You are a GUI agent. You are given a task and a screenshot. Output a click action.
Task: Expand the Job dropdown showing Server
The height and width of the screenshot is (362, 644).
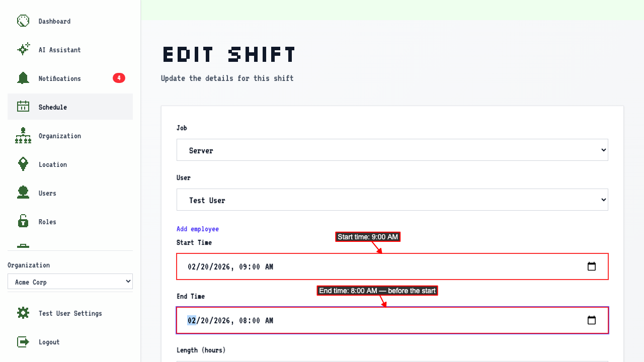click(392, 150)
